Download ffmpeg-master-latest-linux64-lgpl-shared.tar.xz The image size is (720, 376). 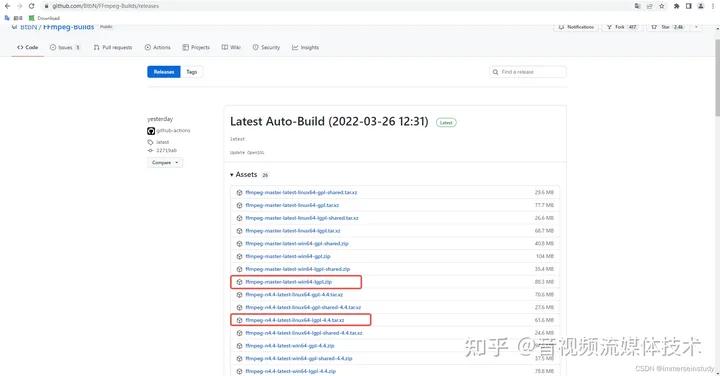(x=302, y=218)
